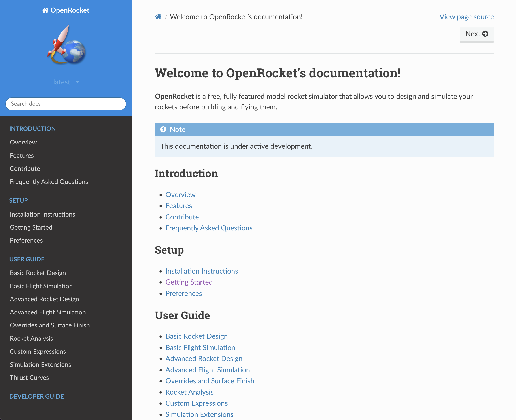The width and height of the screenshot is (516, 420).
Task: Open Custom Expressions content link
Action: (x=196, y=403)
